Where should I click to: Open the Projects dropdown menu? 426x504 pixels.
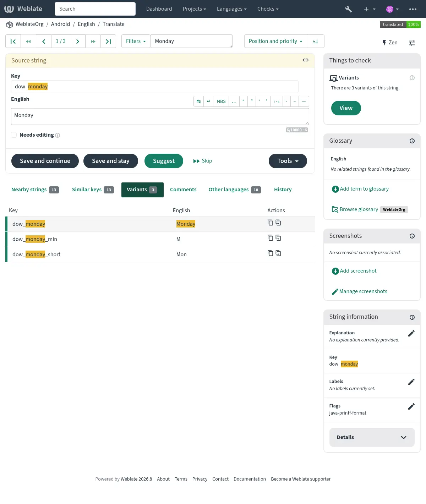point(195,9)
